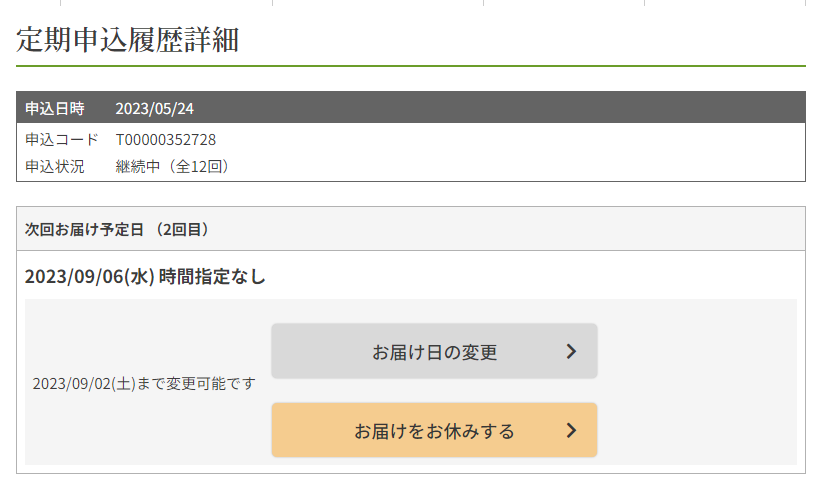Click the お届け日の変更 button
The height and width of the screenshot is (503, 821).
pyautogui.click(x=434, y=351)
